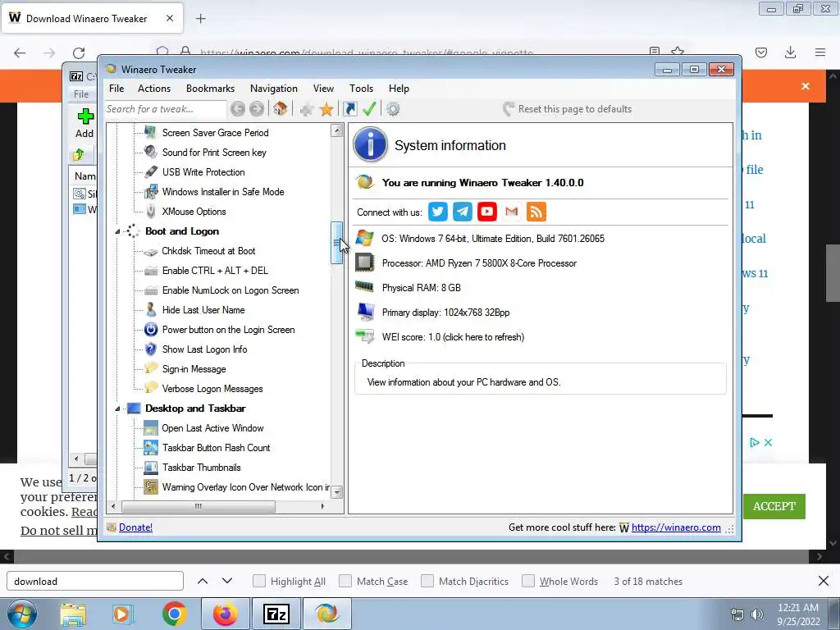
Task: Click the add bookmark star-plus icon
Action: point(307,110)
